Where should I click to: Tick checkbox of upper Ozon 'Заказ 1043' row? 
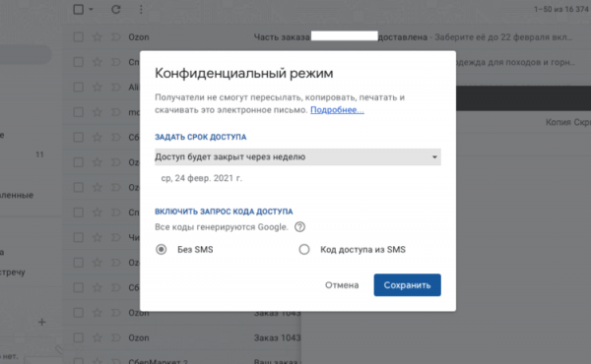(79, 313)
